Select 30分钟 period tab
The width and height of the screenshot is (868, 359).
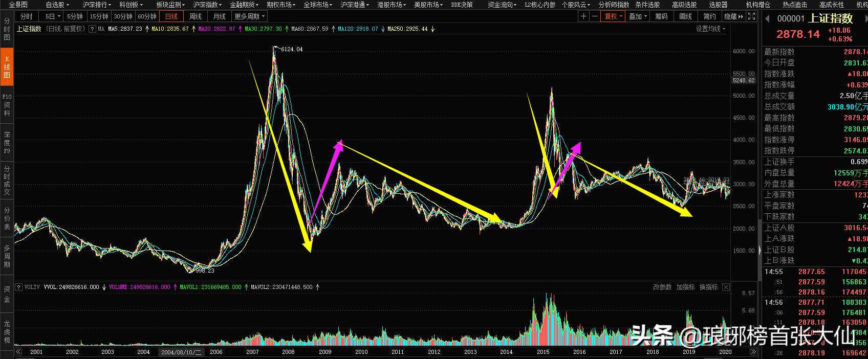(123, 16)
